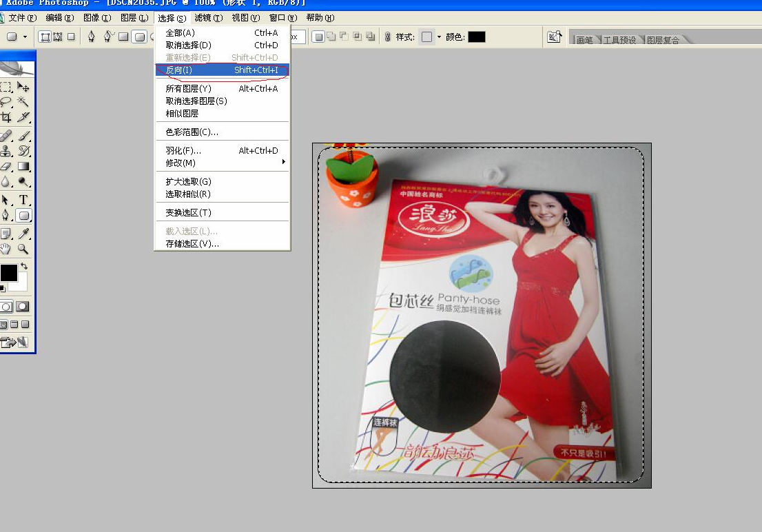
Task: Select the Eyedropper tool
Action: pos(23,234)
